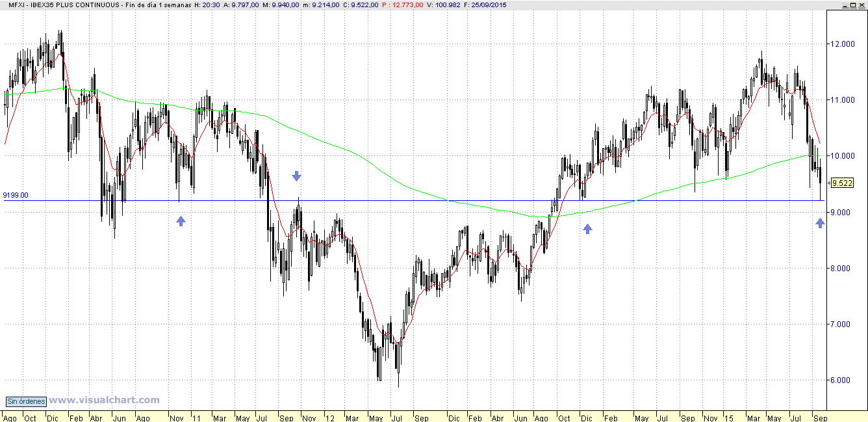The width and height of the screenshot is (868, 422).
Task: Click the 10.000 price axis label
Action: pyautogui.click(x=842, y=156)
